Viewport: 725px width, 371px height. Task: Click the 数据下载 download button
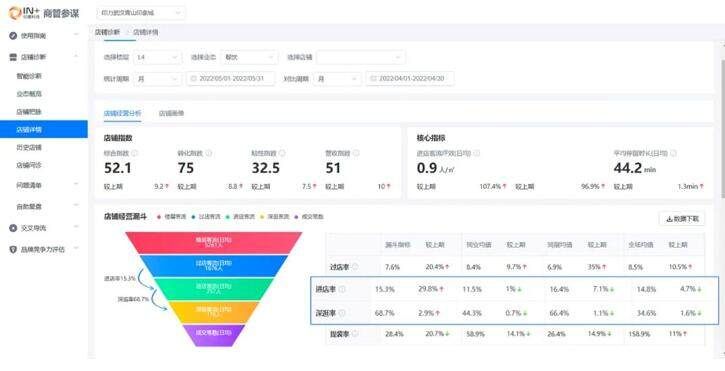(x=682, y=219)
